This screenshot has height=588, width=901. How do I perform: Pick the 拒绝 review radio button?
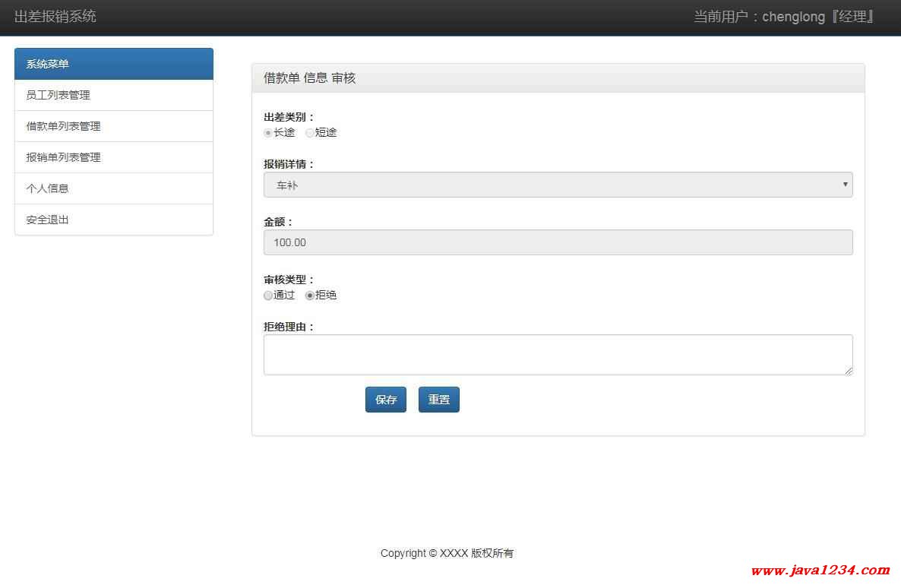click(310, 296)
